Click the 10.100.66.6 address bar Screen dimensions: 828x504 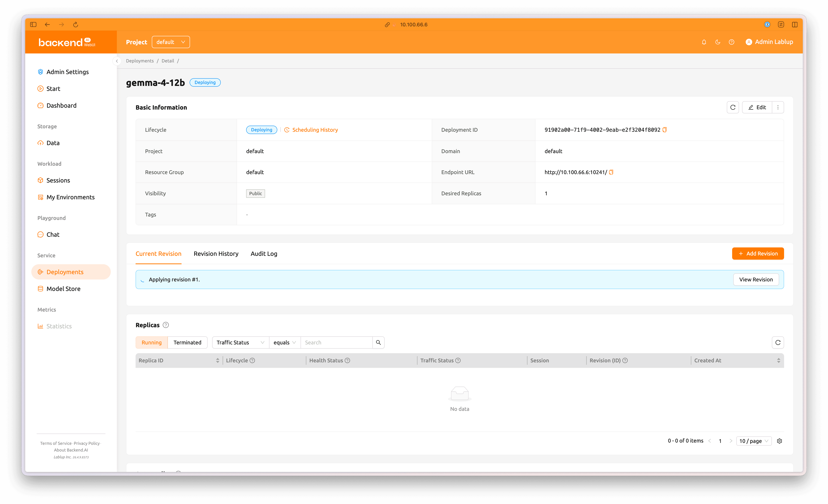pos(414,24)
